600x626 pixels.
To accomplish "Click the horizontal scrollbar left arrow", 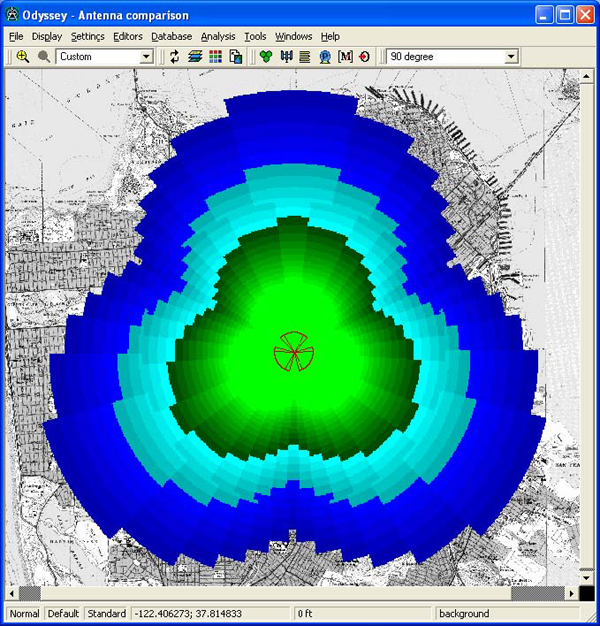I will pos(14,593).
